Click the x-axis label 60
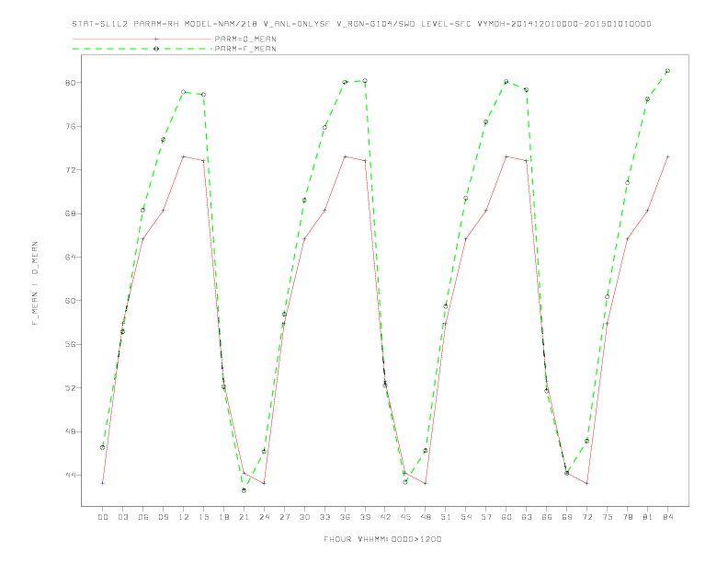The width and height of the screenshot is (728, 563). tap(506, 517)
